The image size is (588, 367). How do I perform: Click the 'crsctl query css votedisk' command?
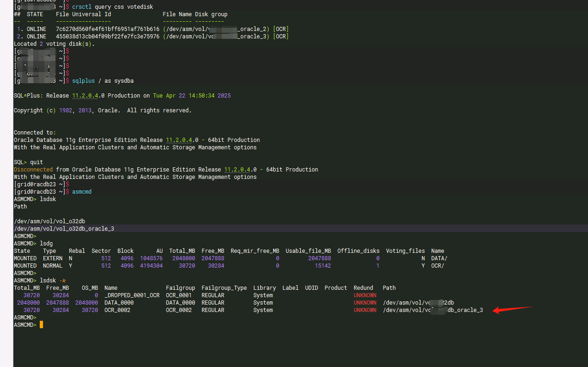pyautogui.click(x=112, y=7)
